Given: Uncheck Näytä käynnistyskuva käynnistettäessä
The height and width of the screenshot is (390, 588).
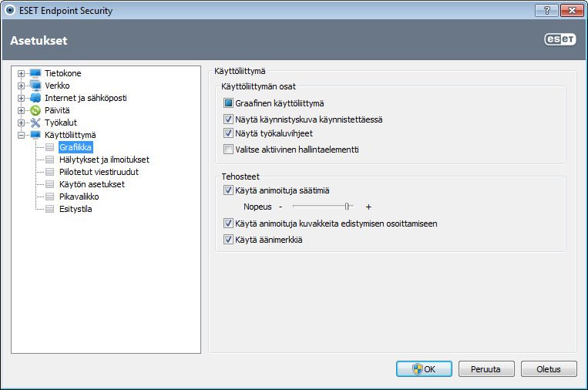Looking at the screenshot, I should (x=228, y=119).
